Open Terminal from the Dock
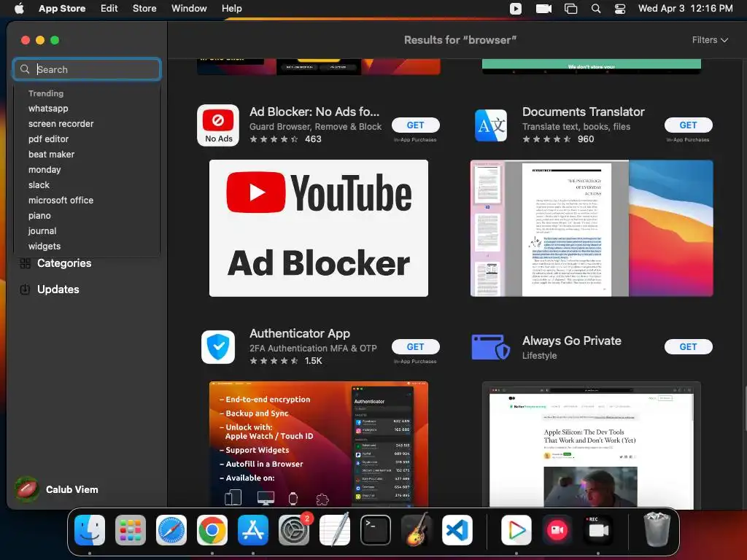 pyautogui.click(x=376, y=530)
